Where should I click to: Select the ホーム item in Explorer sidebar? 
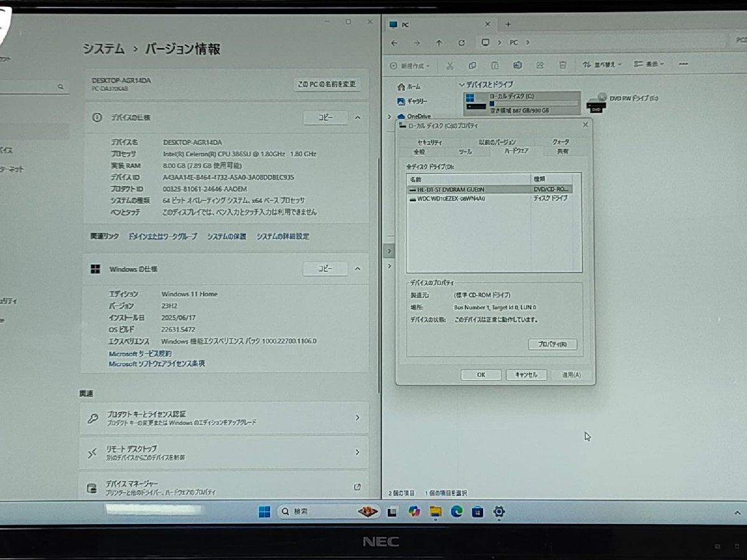pos(408,86)
